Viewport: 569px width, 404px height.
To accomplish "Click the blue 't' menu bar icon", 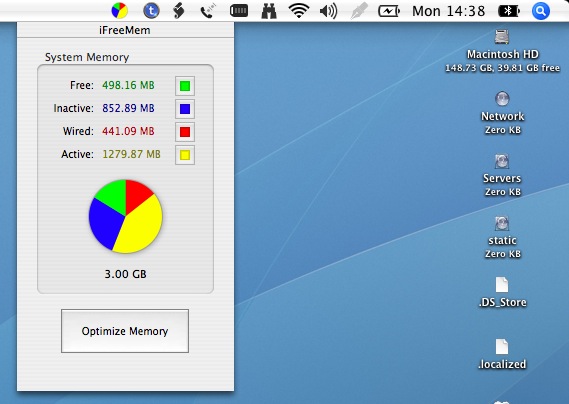I will tap(151, 11).
